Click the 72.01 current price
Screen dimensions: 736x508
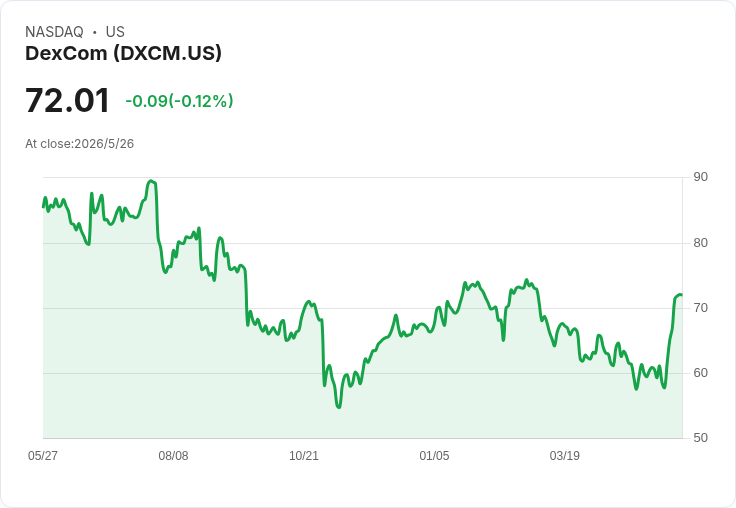click(x=67, y=100)
